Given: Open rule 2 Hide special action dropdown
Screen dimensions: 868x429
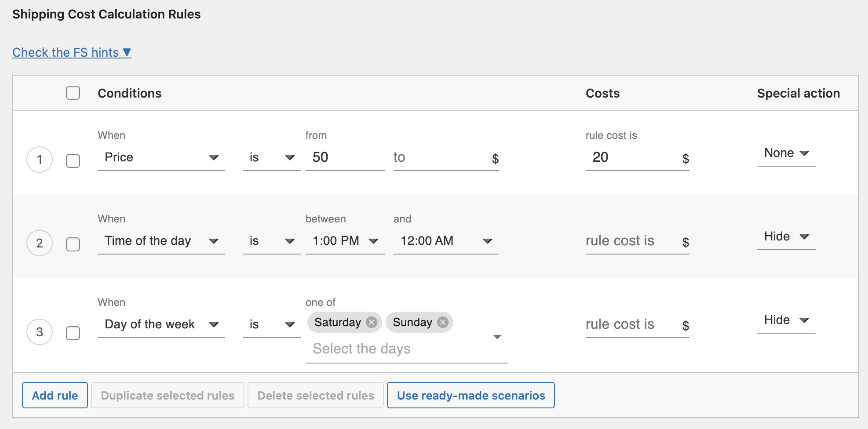Looking at the screenshot, I should pyautogui.click(x=786, y=236).
